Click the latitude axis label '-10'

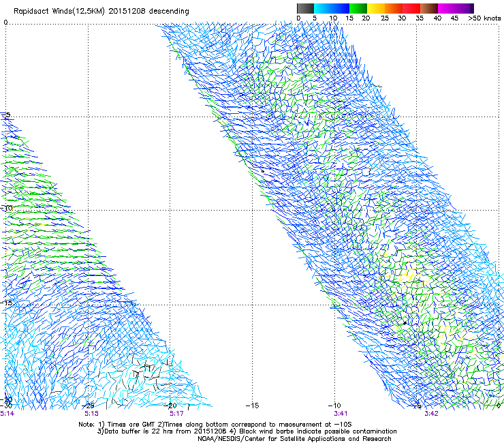point(6,208)
